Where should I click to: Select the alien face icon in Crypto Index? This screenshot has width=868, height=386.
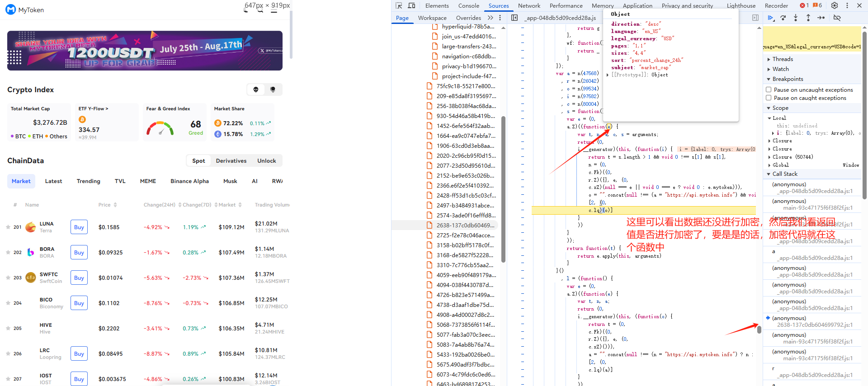[256, 89]
